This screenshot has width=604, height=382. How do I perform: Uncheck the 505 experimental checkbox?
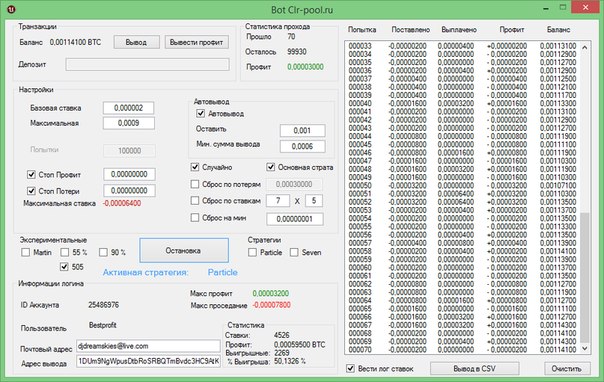[64, 266]
